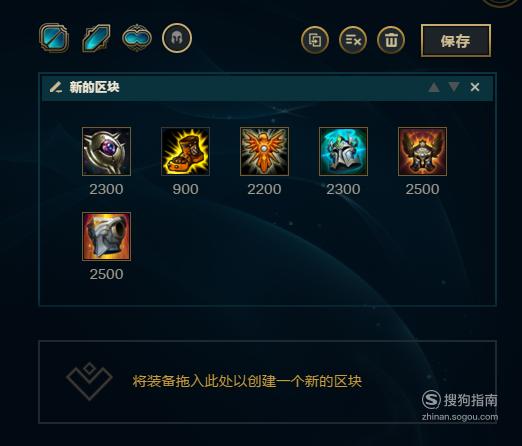Select the teal armored helmet item 2300

pos(343,151)
